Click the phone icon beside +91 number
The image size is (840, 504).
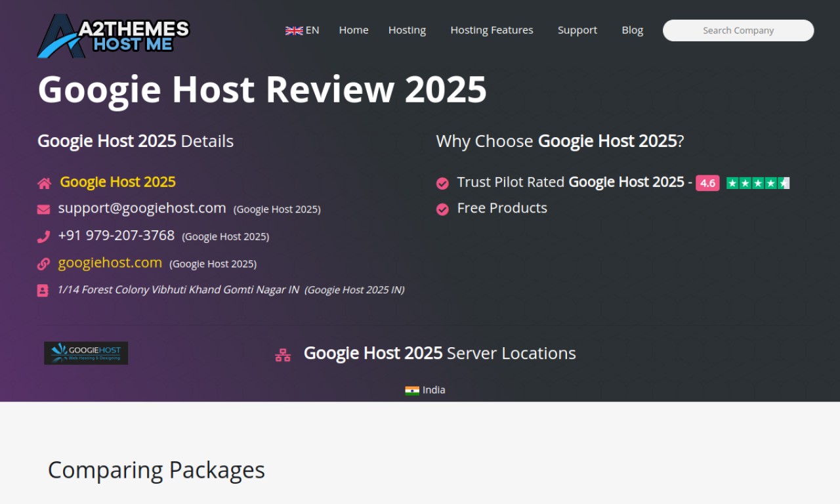coord(43,236)
